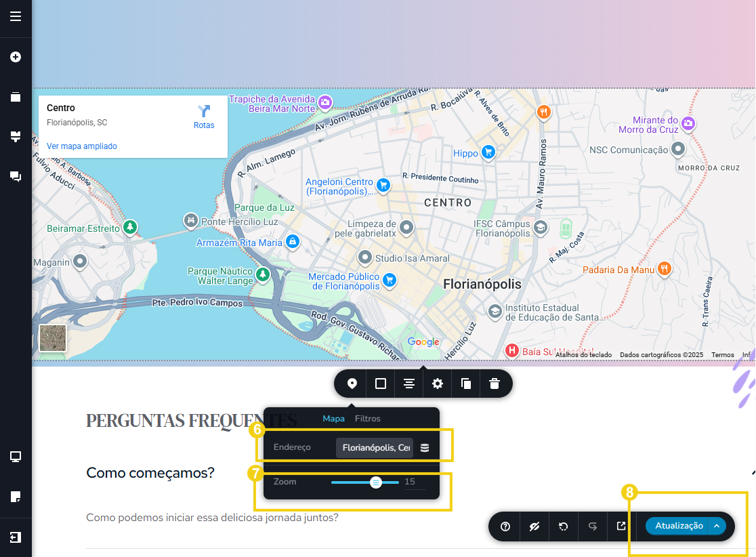The image size is (756, 557).
Task: Click the dynamic data stack icon beside Endereço
Action: [x=425, y=448]
